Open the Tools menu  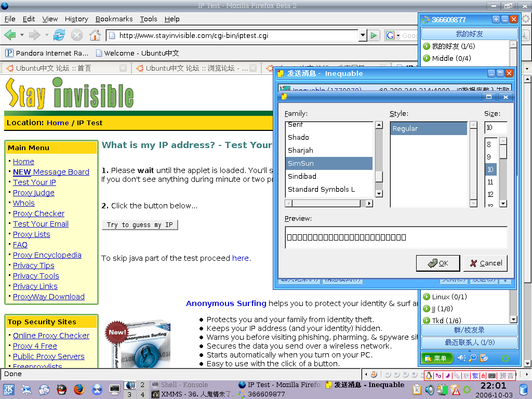149,19
